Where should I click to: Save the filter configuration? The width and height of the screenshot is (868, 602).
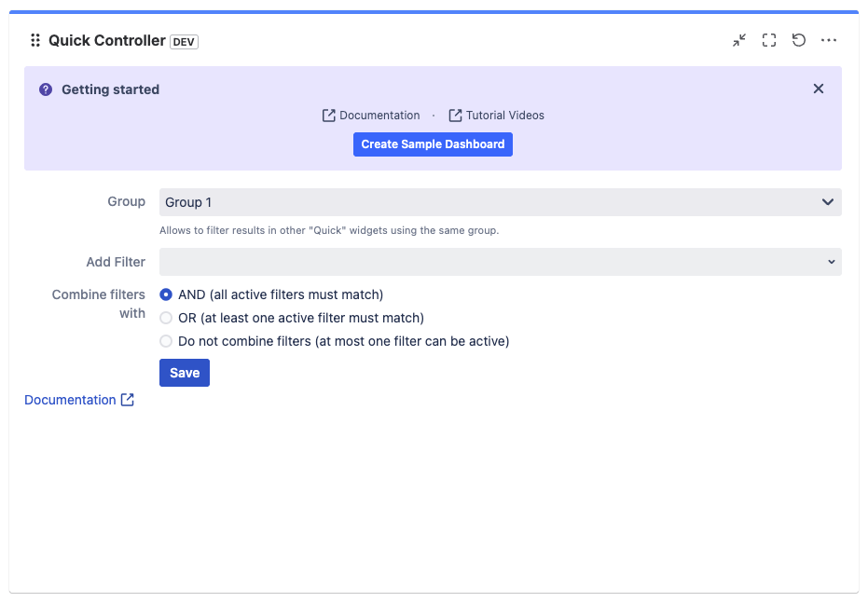(x=184, y=372)
